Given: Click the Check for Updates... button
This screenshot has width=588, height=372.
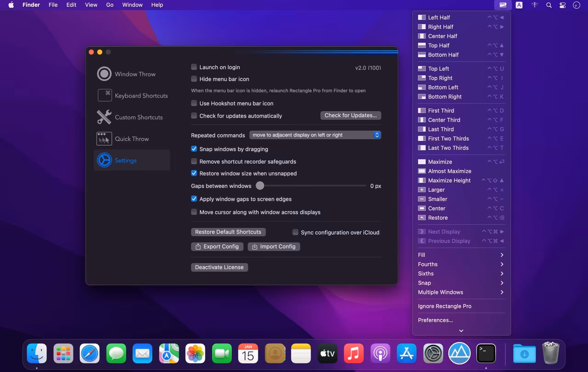Looking at the screenshot, I should 351,115.
